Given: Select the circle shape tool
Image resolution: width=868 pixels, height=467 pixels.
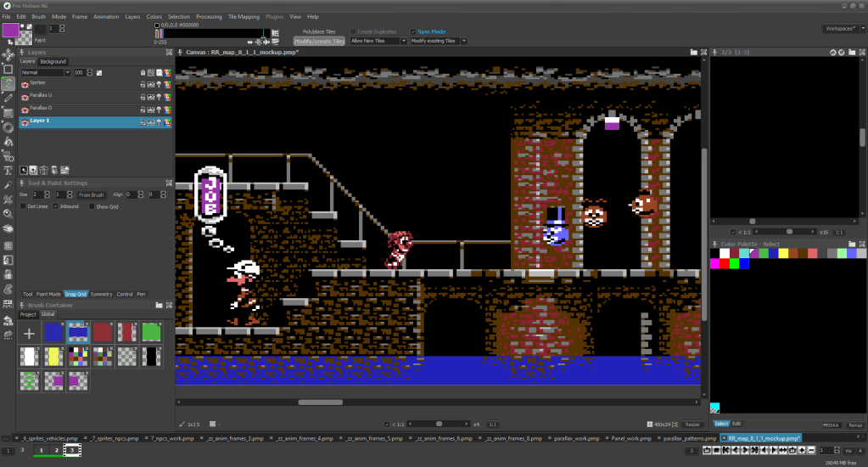Looking at the screenshot, I should pos(8,127).
